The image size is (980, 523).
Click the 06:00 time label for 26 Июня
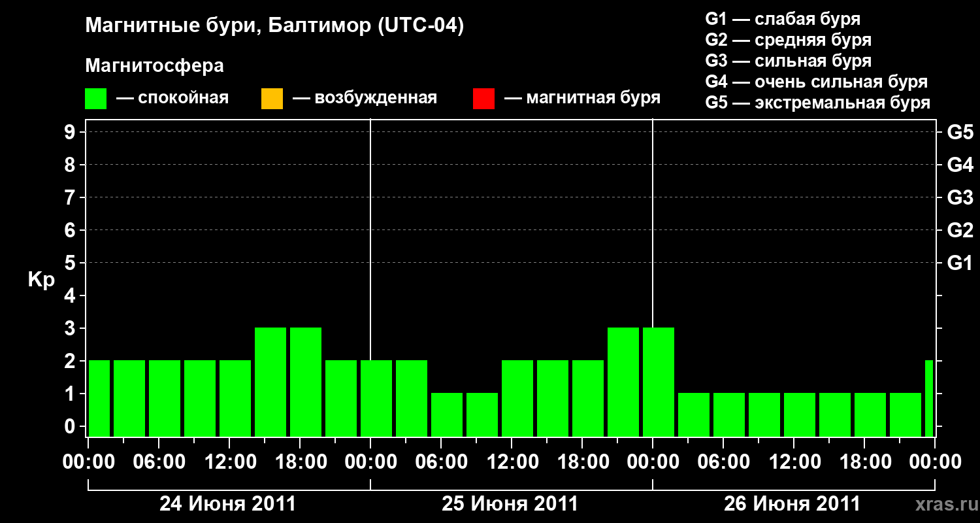[723, 462]
